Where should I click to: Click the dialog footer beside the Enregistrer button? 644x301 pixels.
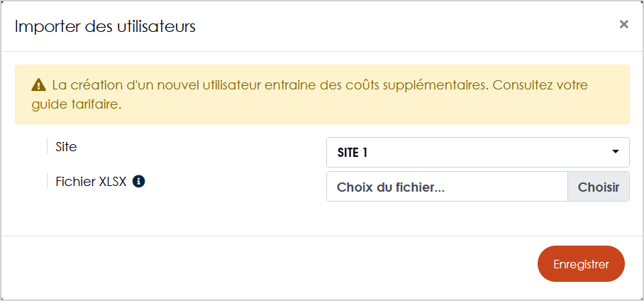267,264
